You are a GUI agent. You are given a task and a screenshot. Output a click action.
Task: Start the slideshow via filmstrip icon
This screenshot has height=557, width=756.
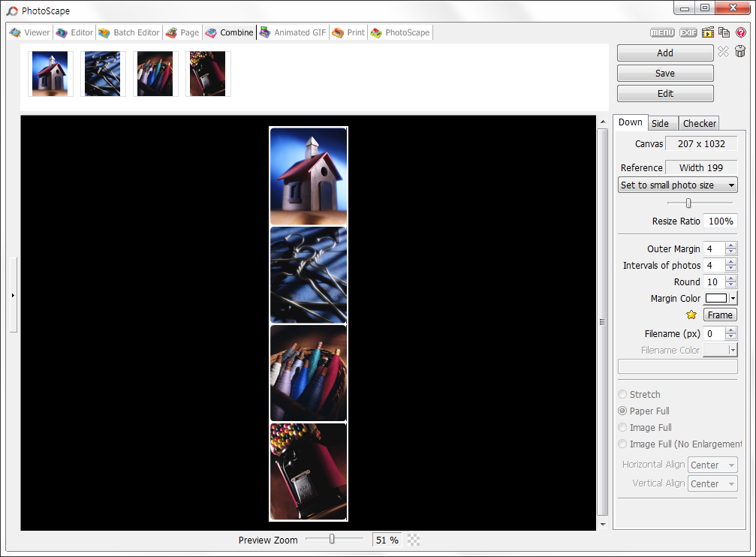click(x=708, y=32)
